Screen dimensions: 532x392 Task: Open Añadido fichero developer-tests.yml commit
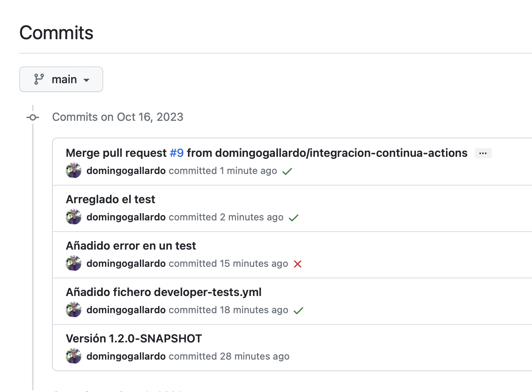pos(164,292)
